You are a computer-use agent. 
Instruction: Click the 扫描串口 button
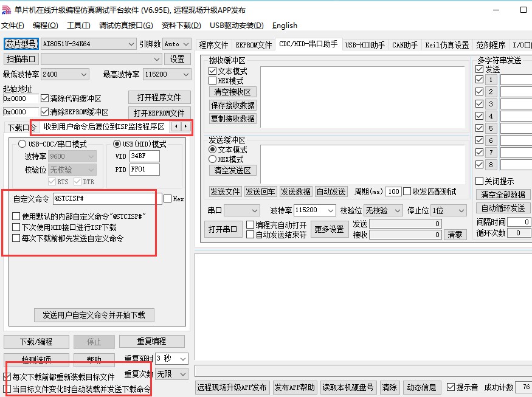(x=21, y=59)
